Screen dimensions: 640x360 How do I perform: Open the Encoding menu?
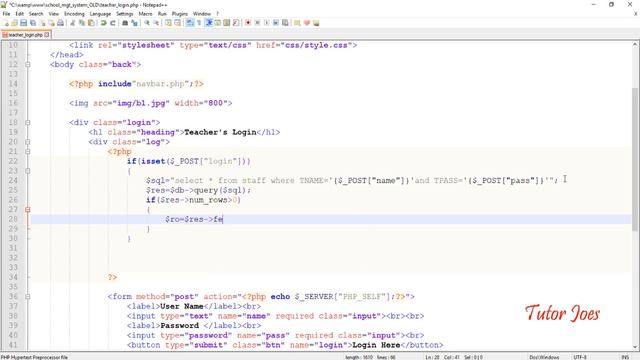(74, 14)
